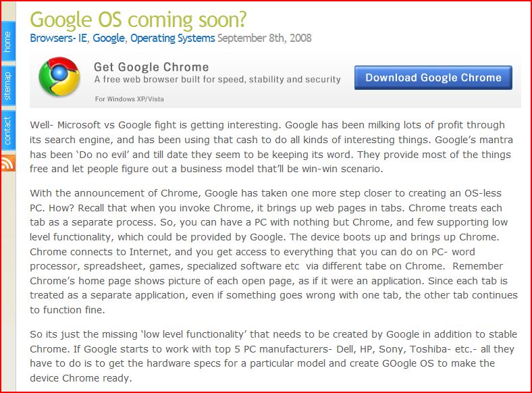This screenshot has width=532, height=393.
Task: Open the sitemap side tab
Action: point(8,86)
